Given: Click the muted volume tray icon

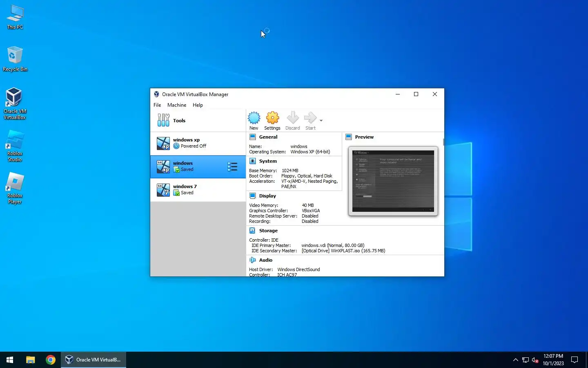Looking at the screenshot, I should (x=535, y=360).
